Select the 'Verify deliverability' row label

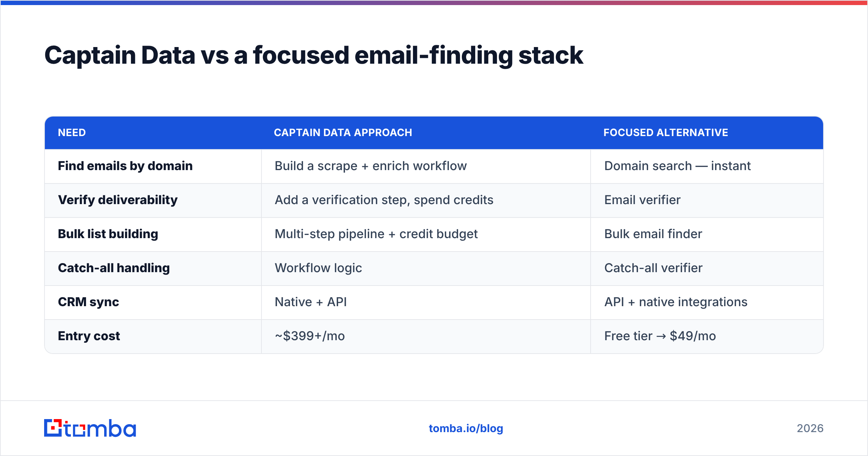click(118, 200)
